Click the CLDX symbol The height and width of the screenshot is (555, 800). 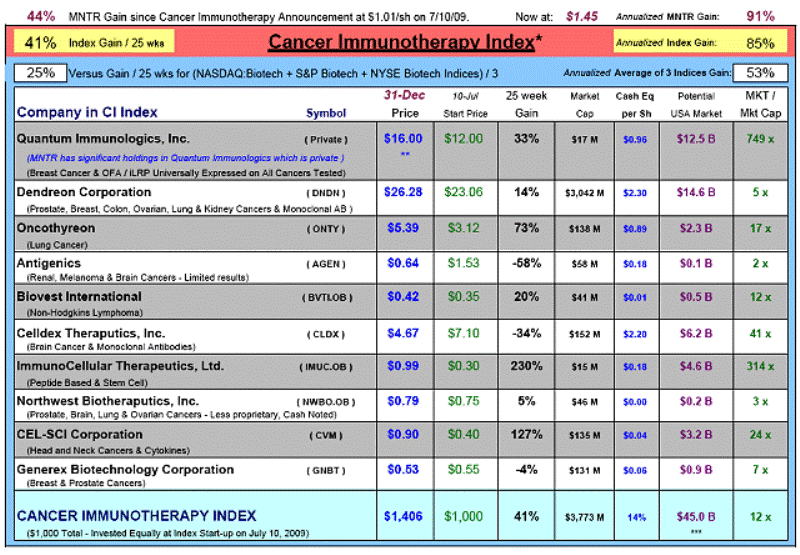tap(326, 335)
